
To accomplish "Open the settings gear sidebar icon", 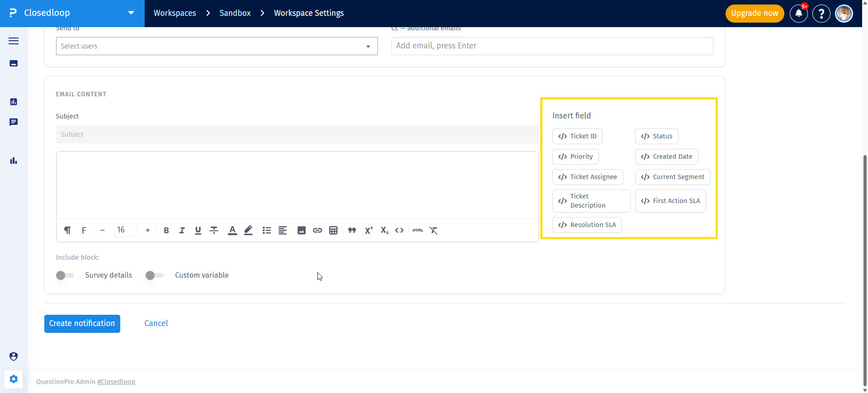I will click(14, 379).
